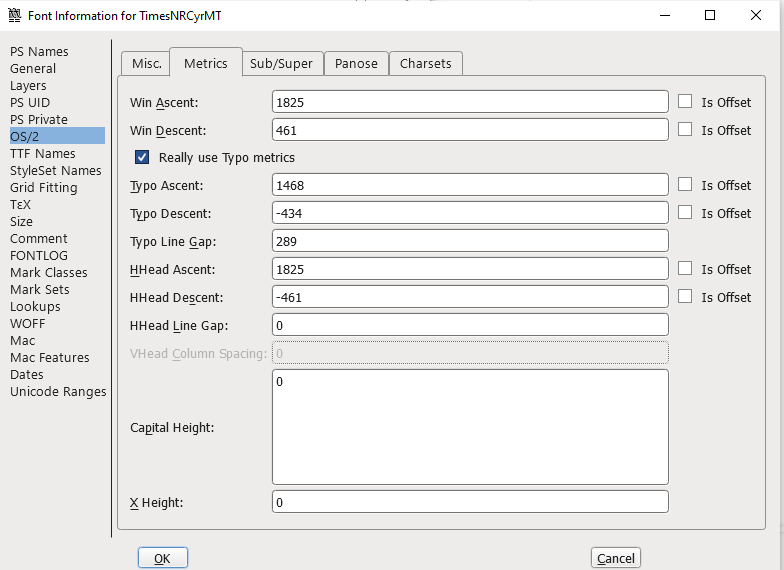
Task: Click the Win Ascent field
Action: (x=470, y=102)
